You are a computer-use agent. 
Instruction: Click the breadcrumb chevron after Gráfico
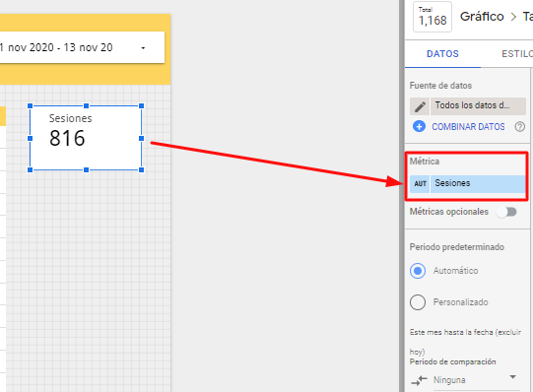513,17
